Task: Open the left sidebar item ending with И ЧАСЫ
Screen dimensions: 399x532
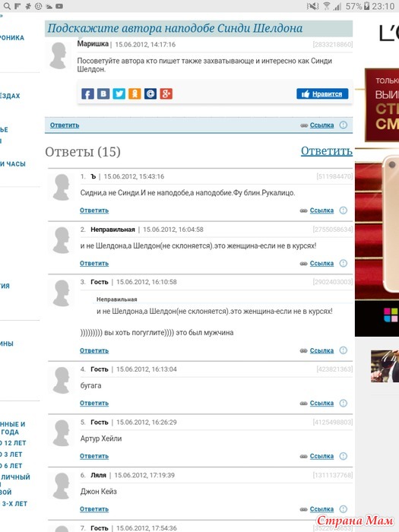Action: click(x=13, y=164)
